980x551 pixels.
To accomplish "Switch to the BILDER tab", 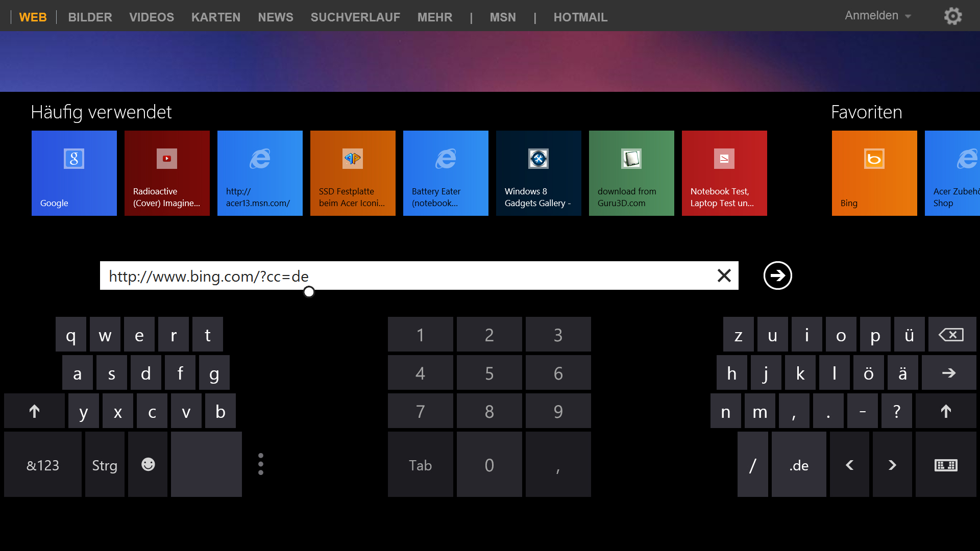I will click(90, 17).
